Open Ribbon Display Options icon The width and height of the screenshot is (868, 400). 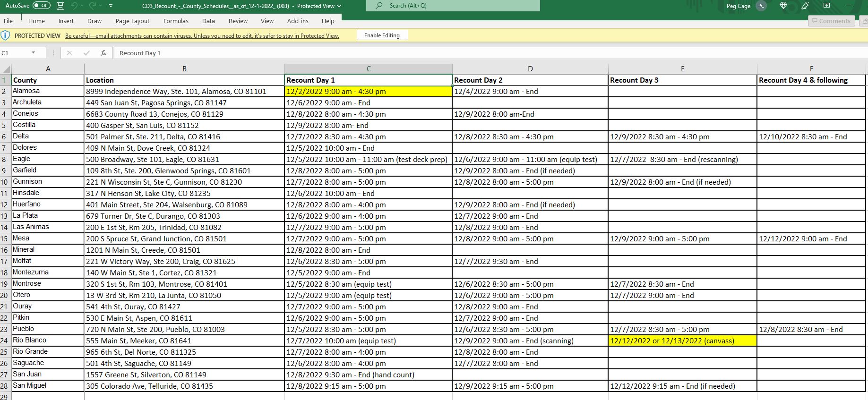point(826,6)
